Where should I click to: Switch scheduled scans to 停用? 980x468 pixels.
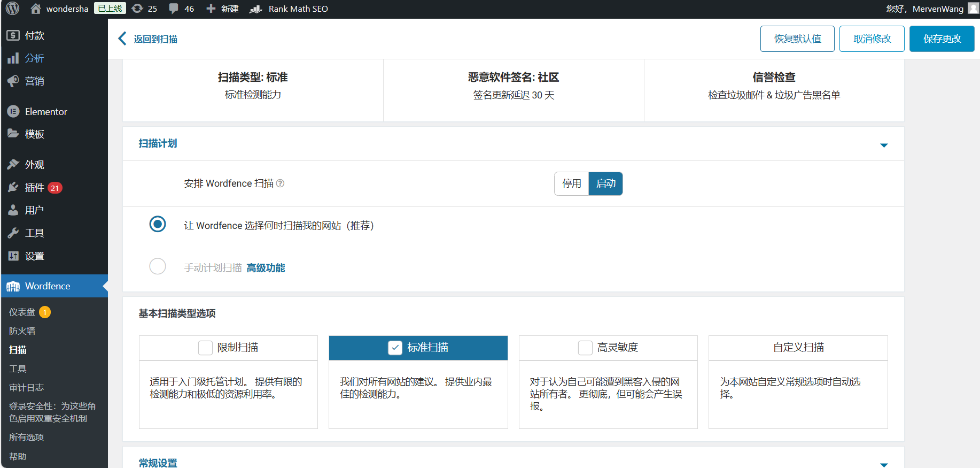click(572, 183)
